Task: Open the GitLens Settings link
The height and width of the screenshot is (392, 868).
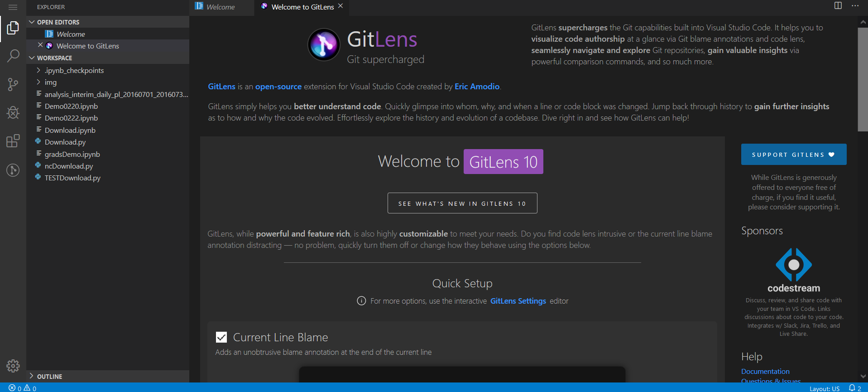Action: [518, 301]
